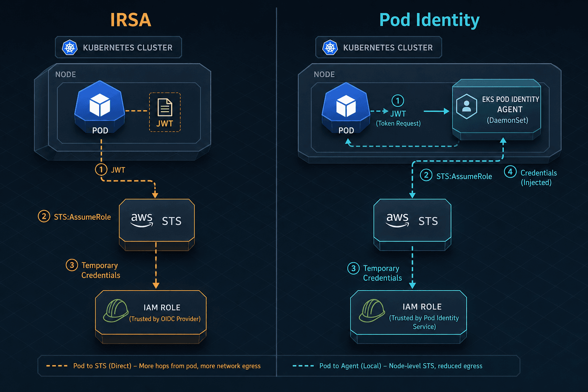588x392 pixels.
Task: Click IAM ROLE title in the orange box
Action: (162, 308)
